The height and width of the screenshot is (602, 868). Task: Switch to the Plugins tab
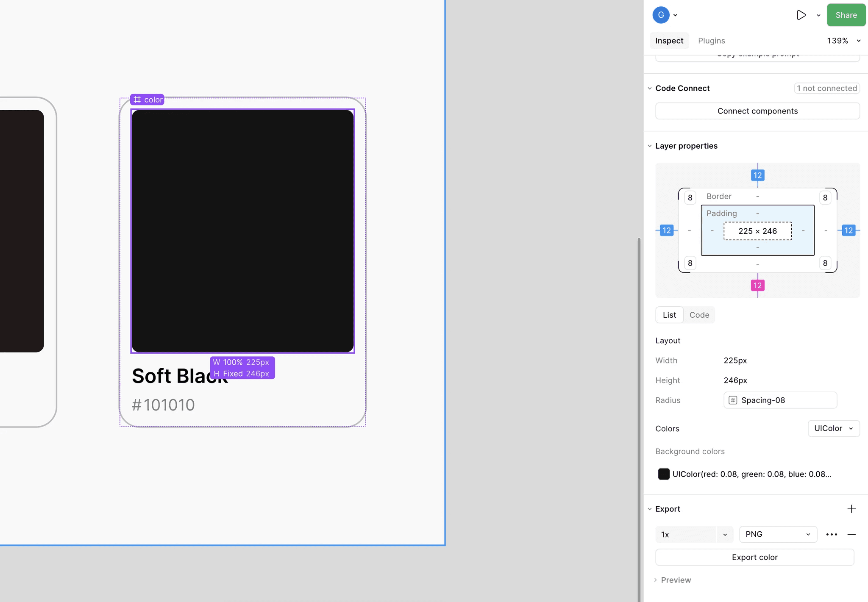pos(711,41)
